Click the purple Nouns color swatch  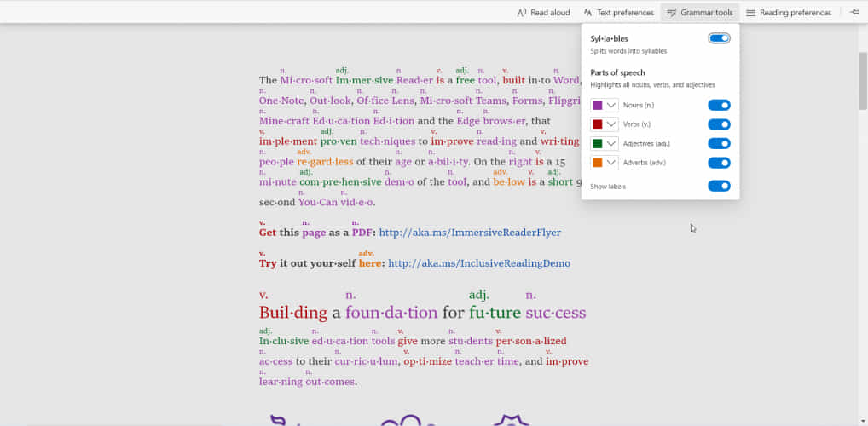[598, 105]
